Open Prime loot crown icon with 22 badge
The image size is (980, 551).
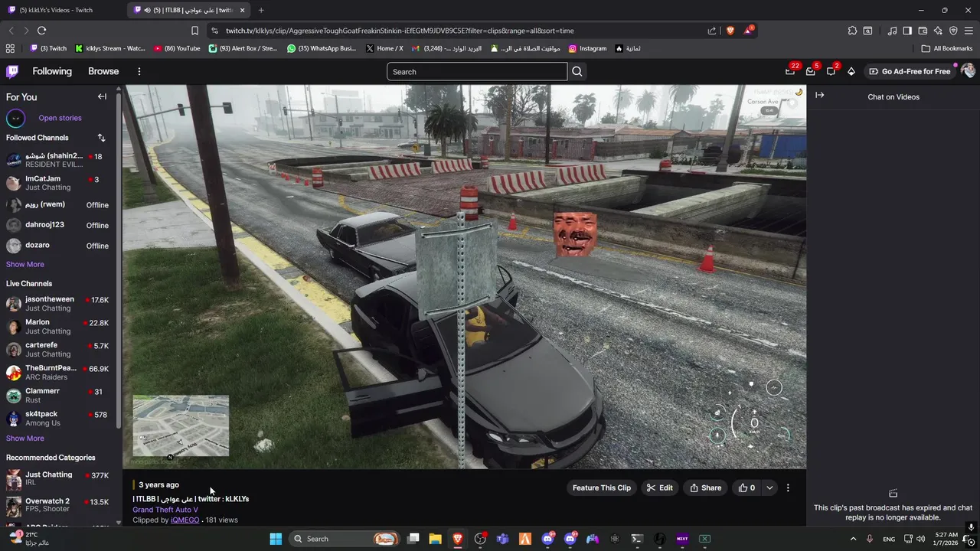[790, 71]
